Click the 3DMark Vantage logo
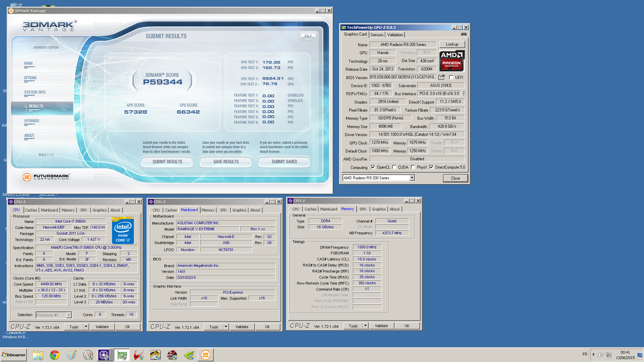 50,26
